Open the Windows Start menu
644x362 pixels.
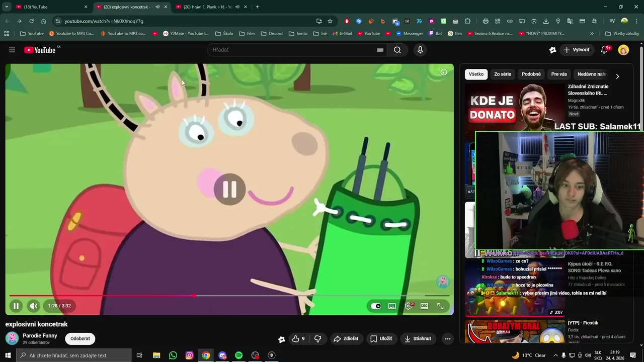point(8,355)
